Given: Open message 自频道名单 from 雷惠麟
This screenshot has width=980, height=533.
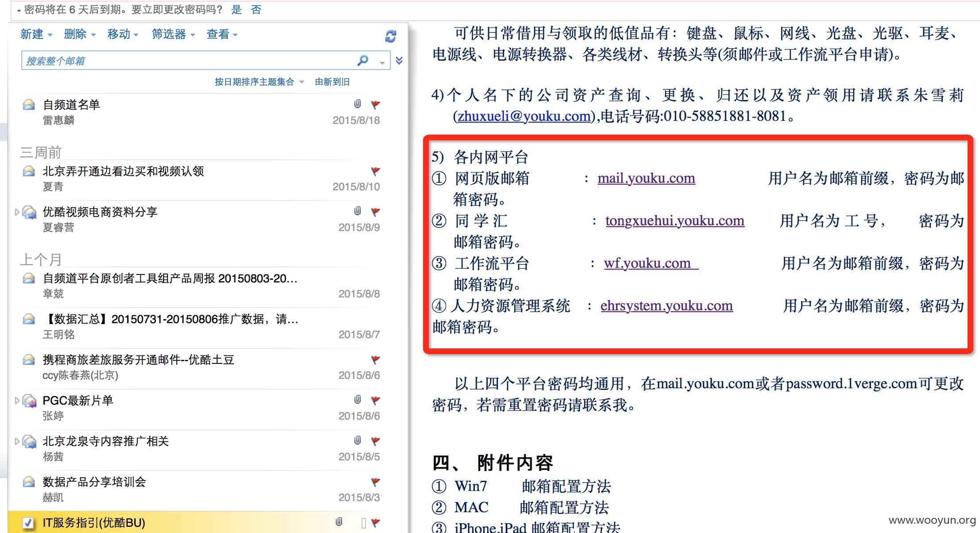Looking at the screenshot, I should 200,112.
